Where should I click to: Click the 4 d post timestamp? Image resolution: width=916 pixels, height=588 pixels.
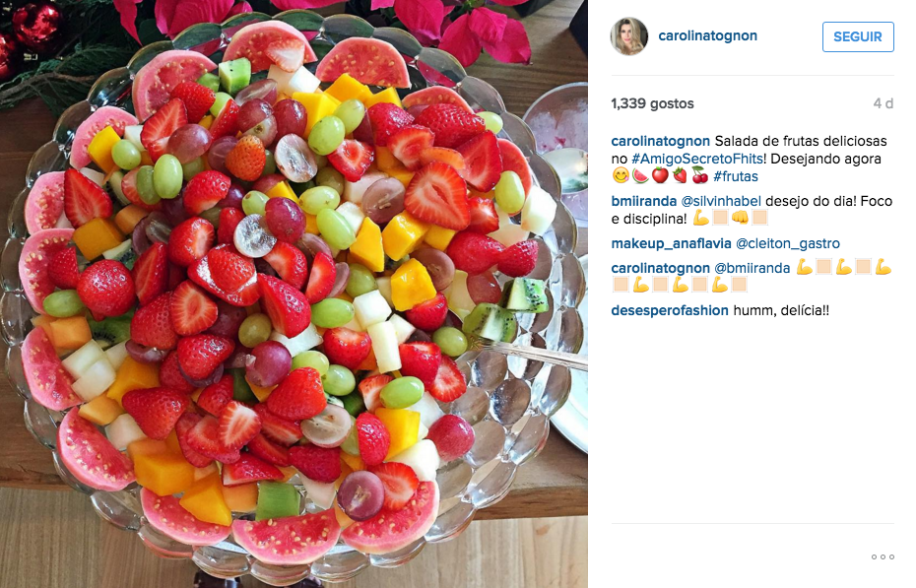tap(883, 103)
